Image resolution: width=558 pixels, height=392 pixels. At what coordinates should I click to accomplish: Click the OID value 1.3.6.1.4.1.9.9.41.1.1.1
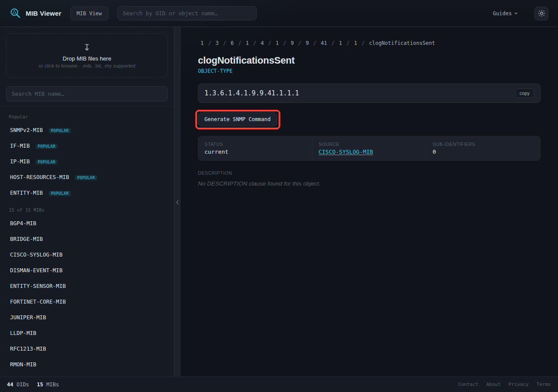click(252, 93)
